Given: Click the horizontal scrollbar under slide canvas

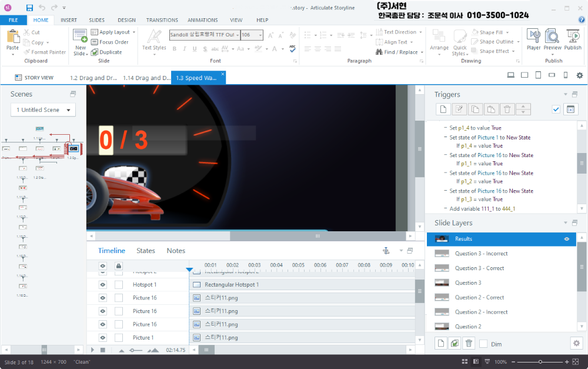Looking at the screenshot, I should pyautogui.click(x=318, y=236).
